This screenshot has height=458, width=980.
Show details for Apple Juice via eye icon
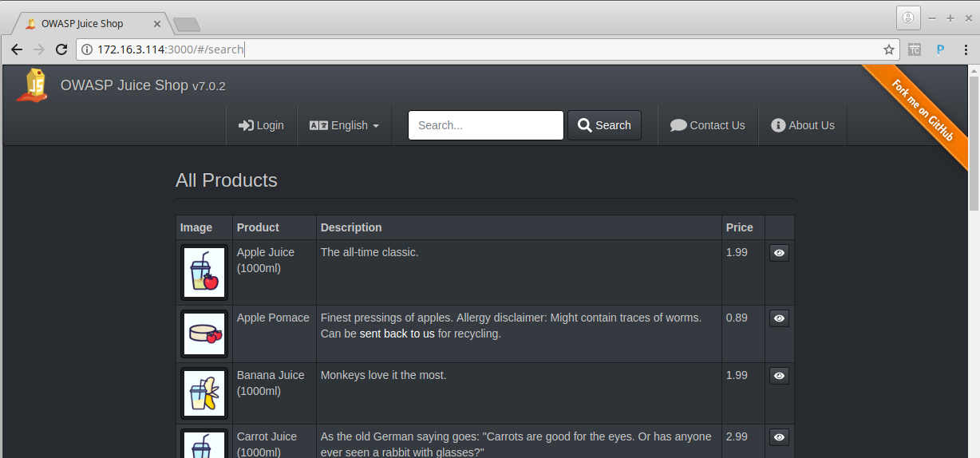[x=779, y=253]
